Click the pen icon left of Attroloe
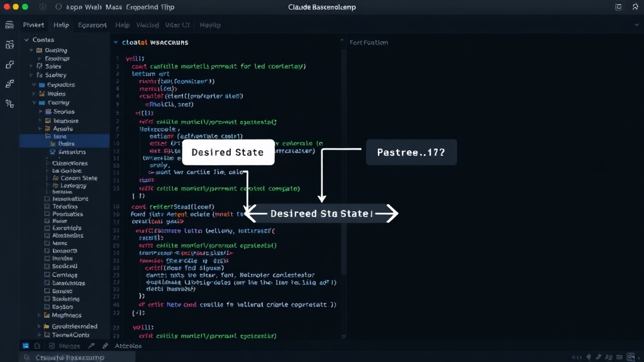Viewport: 644px width, 362px height. point(105,346)
